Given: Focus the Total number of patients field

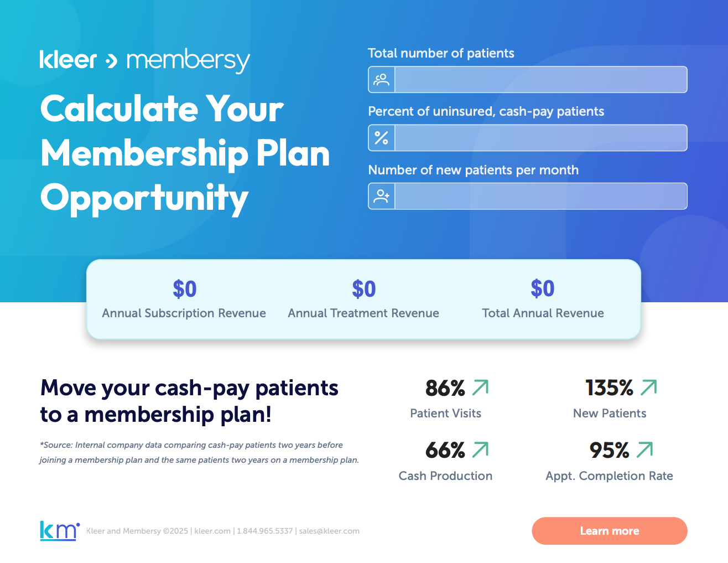Looking at the screenshot, I should coord(541,80).
